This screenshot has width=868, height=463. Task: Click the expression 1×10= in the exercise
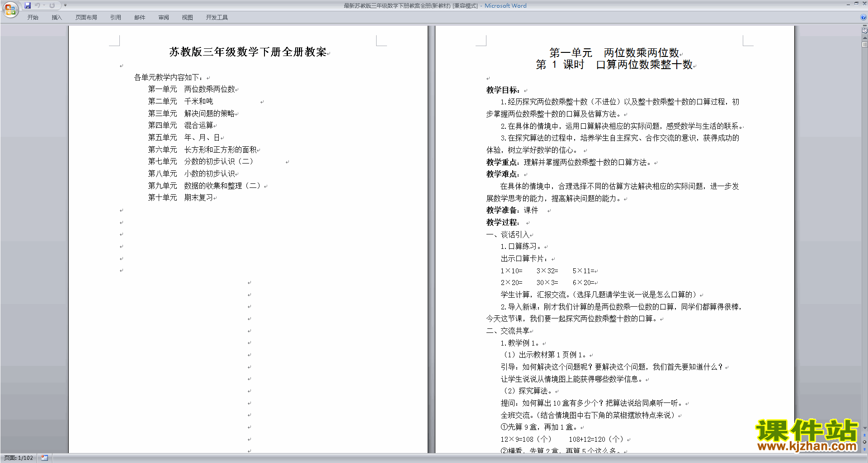pos(511,271)
